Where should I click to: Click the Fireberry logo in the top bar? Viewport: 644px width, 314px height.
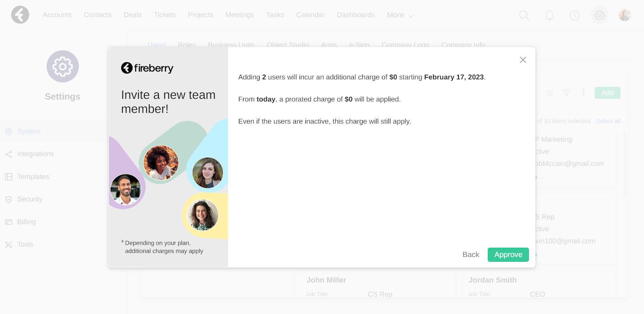point(20,15)
